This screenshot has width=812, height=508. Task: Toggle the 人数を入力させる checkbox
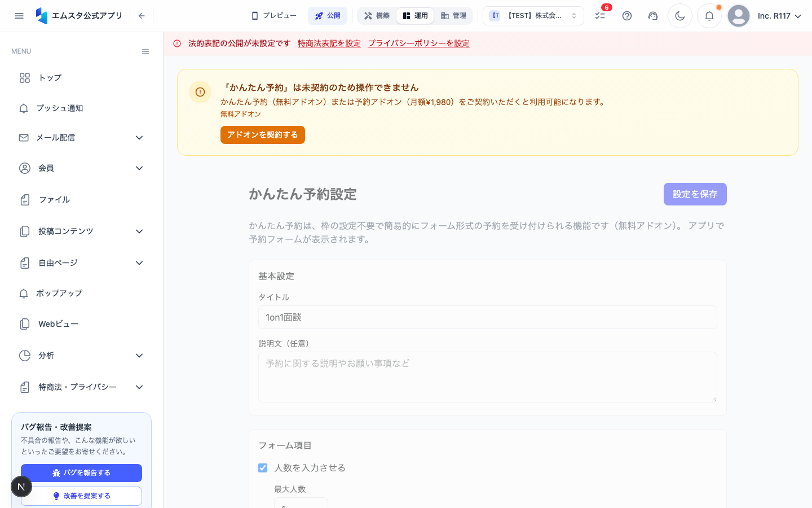pyautogui.click(x=263, y=468)
